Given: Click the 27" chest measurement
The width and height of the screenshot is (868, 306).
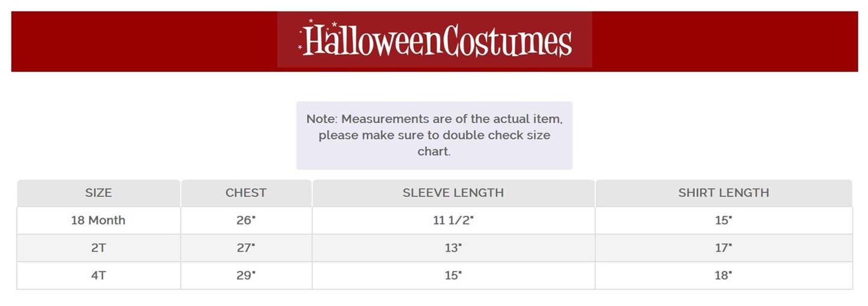Looking at the screenshot, I should [x=246, y=248].
